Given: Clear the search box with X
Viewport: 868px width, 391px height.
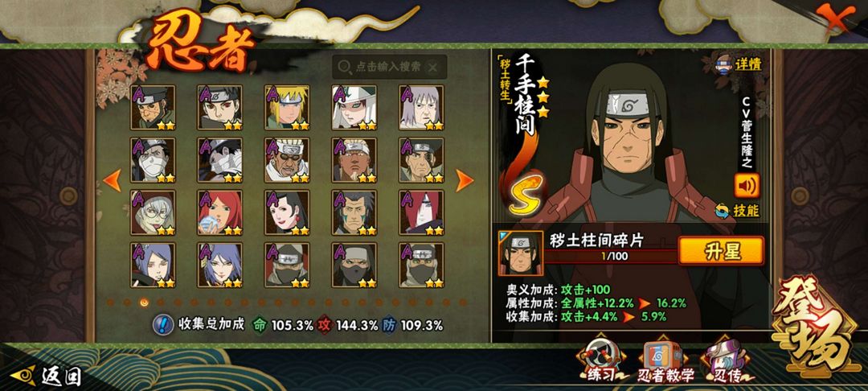Looking at the screenshot, I should pyautogui.click(x=433, y=68).
